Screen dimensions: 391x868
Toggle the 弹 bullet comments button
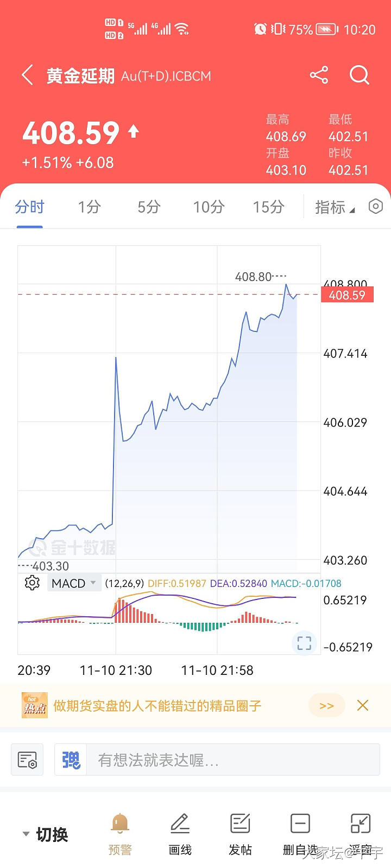coord(71,760)
